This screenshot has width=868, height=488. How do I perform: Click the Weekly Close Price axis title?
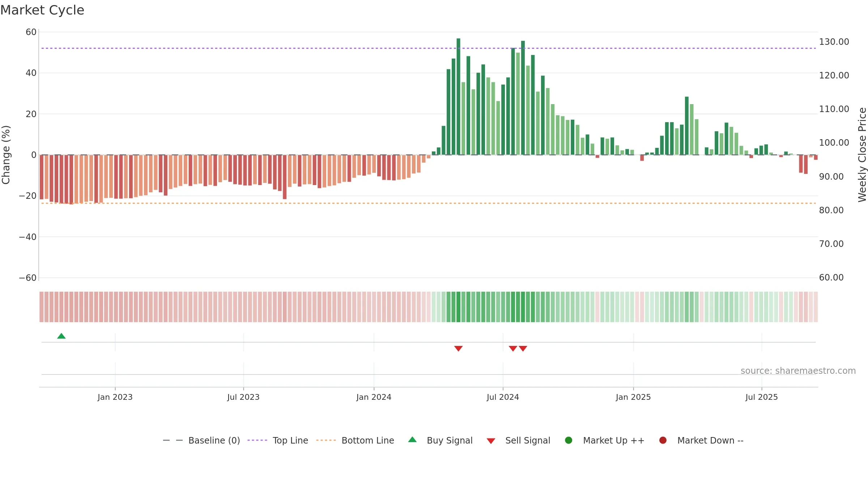(x=862, y=155)
